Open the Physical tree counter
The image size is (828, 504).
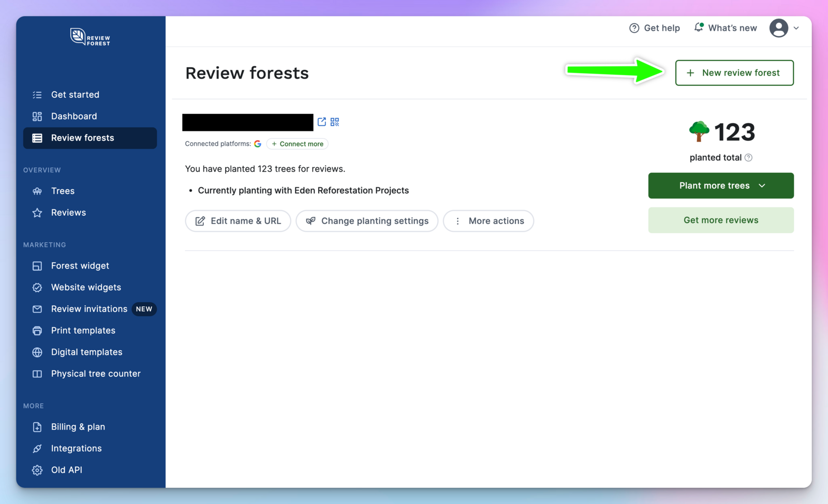[x=96, y=373]
